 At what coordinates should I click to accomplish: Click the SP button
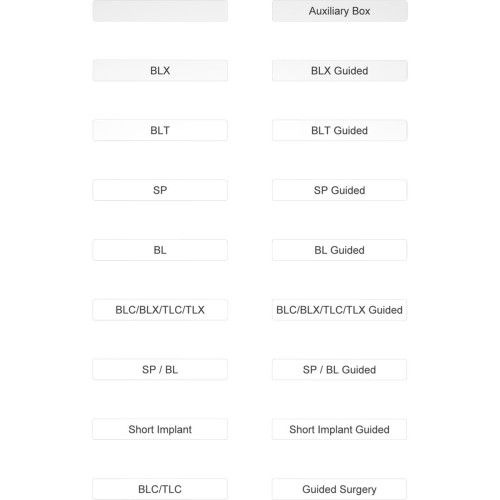(x=160, y=190)
